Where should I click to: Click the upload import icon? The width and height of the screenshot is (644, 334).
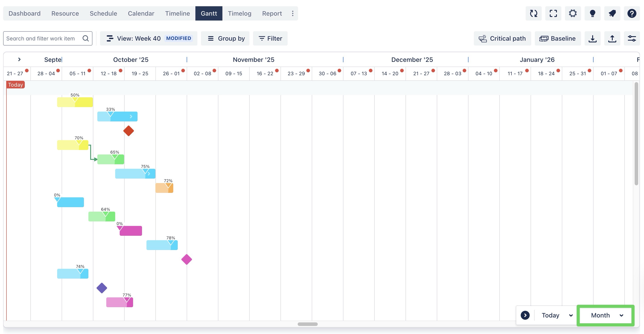612,38
